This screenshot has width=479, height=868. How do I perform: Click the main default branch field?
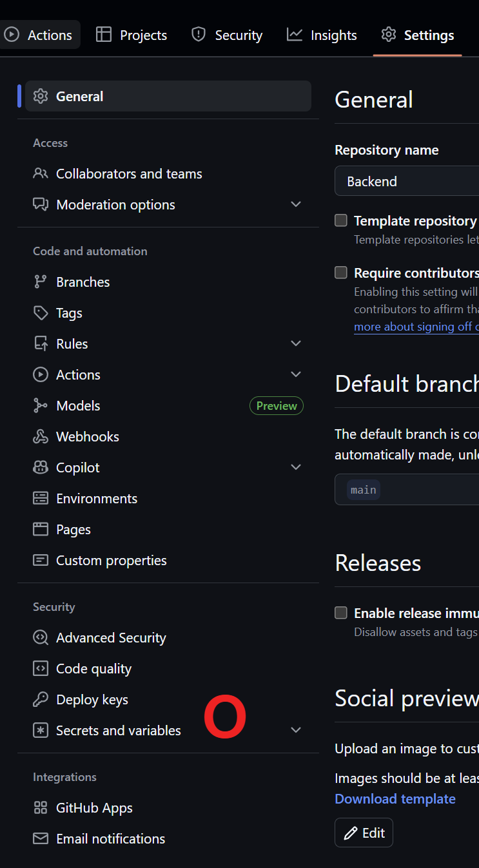tap(407, 490)
